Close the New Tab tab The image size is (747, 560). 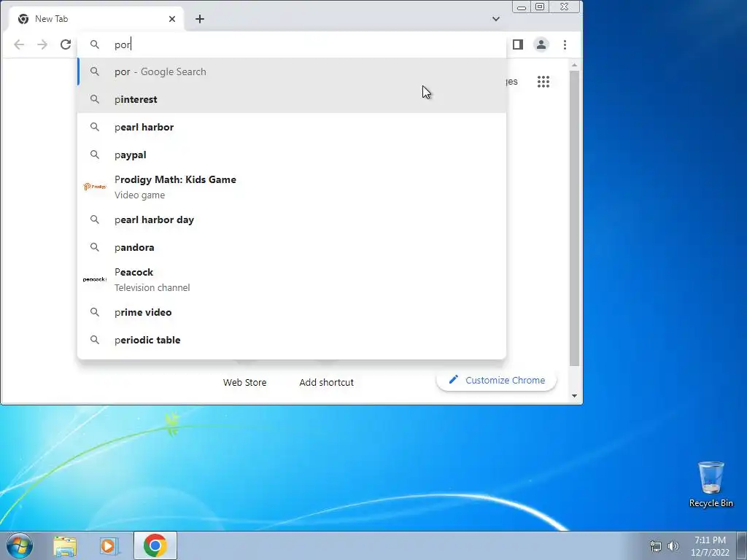point(172,19)
